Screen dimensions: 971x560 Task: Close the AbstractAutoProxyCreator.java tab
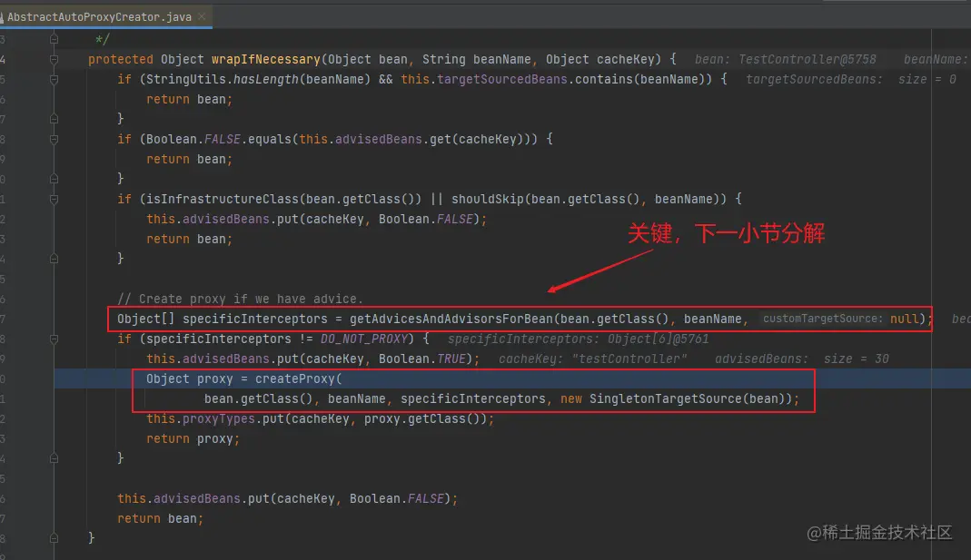[x=202, y=16]
